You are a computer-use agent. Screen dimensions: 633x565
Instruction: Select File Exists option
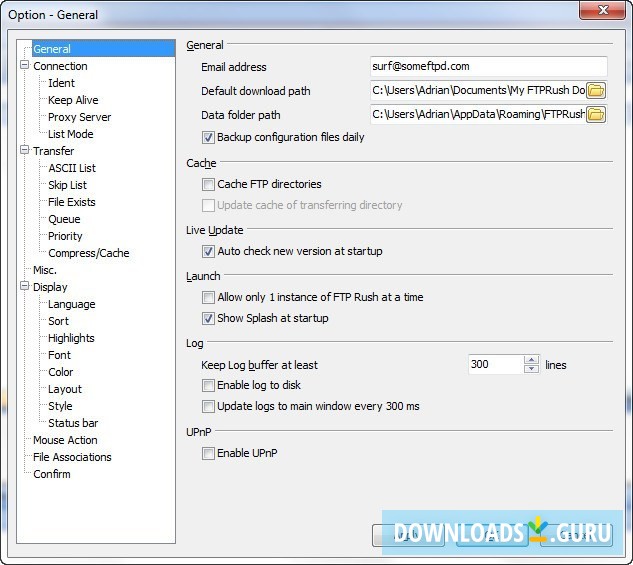click(x=72, y=202)
